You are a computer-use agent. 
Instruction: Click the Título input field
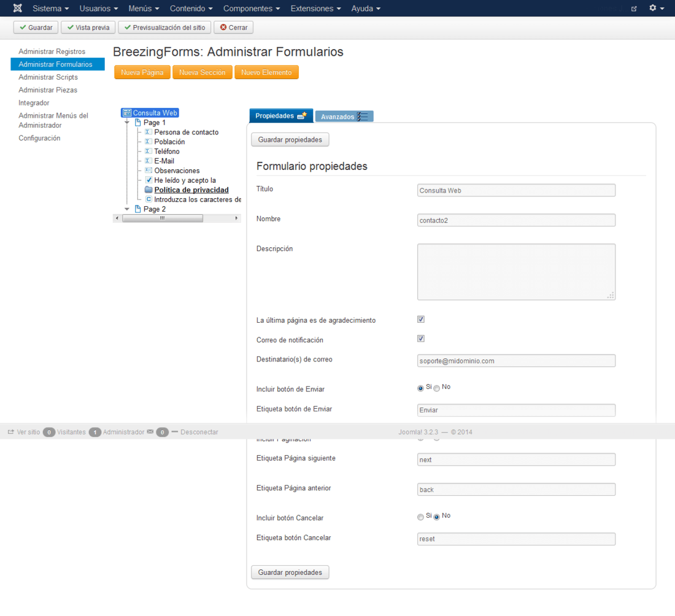(x=516, y=190)
